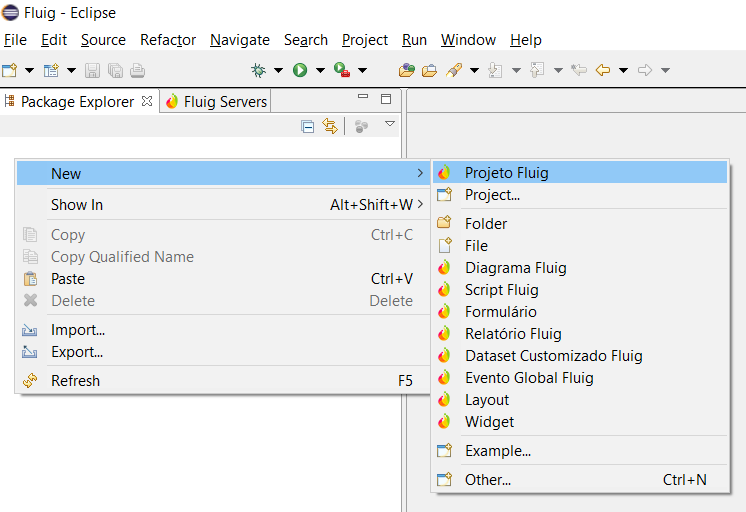This screenshot has height=512, width=746.
Task: Expand the Run button dropdown arrow
Action: (320, 70)
